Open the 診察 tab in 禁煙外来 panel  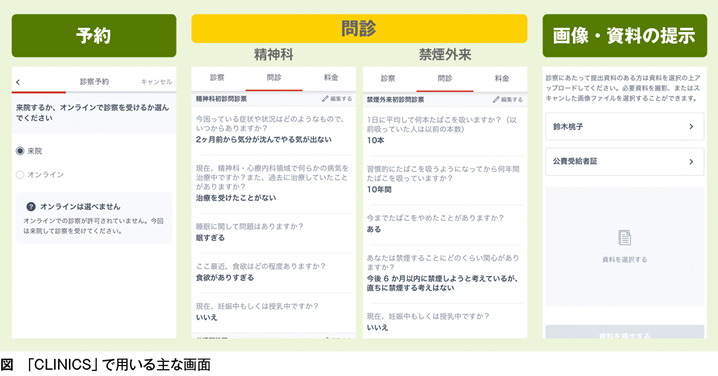coord(388,78)
